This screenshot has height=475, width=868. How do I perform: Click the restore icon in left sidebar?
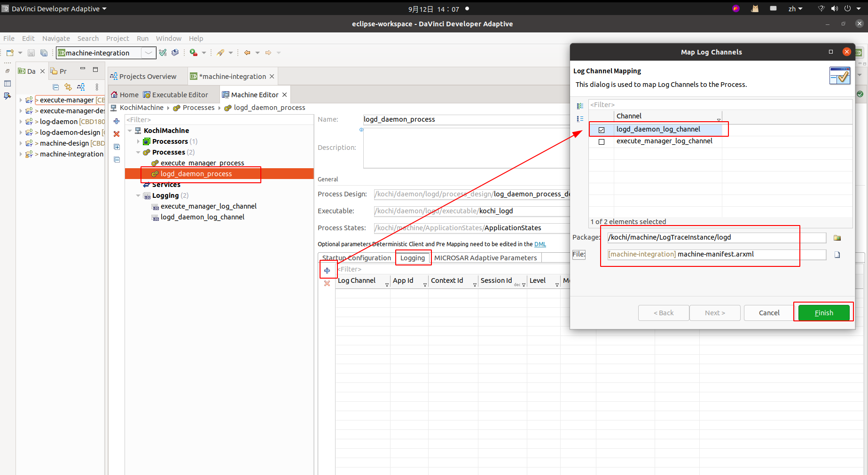point(8,71)
